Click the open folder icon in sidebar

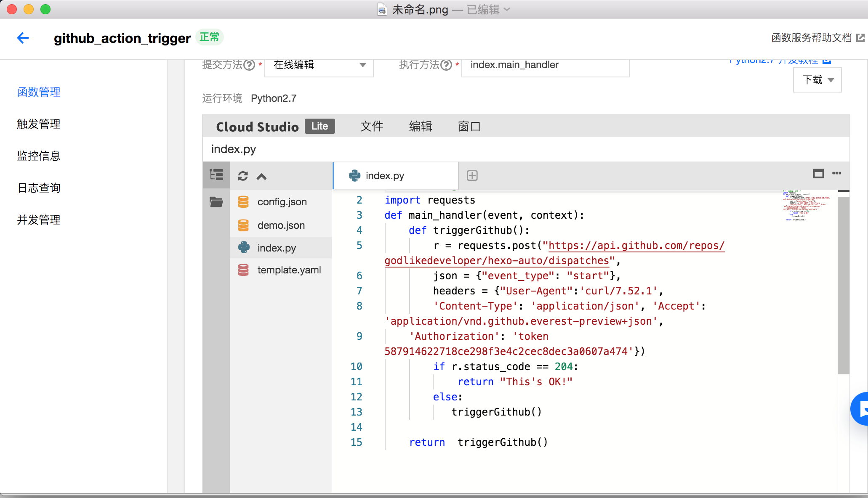216,202
